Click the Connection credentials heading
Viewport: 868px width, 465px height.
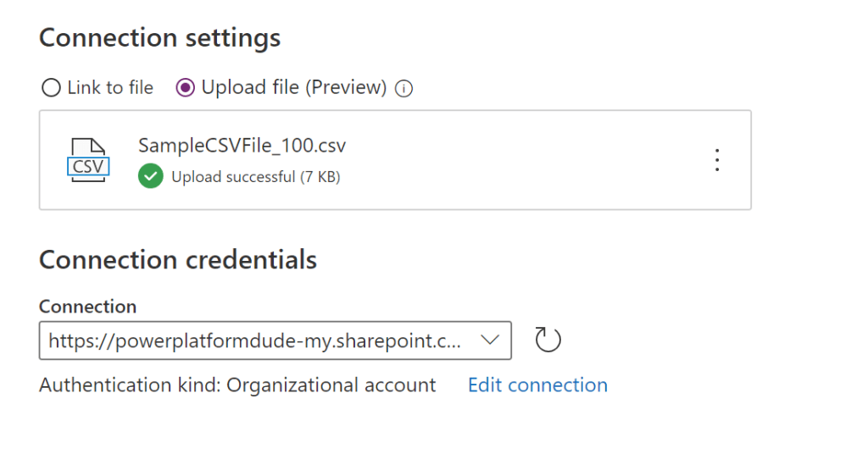pyautogui.click(x=178, y=259)
